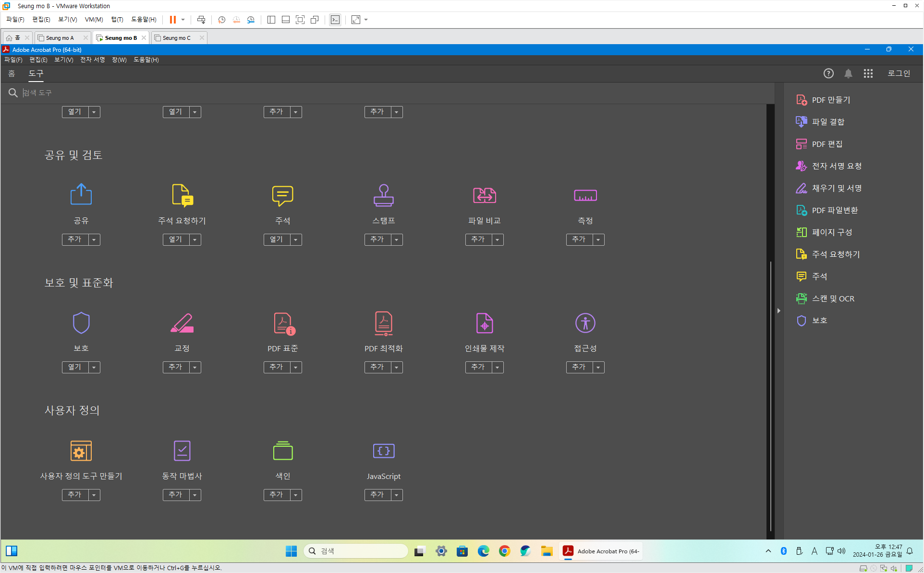Switch to the 홈 tab in Acrobat
Screen dimensions: 924x573
tap(12, 73)
